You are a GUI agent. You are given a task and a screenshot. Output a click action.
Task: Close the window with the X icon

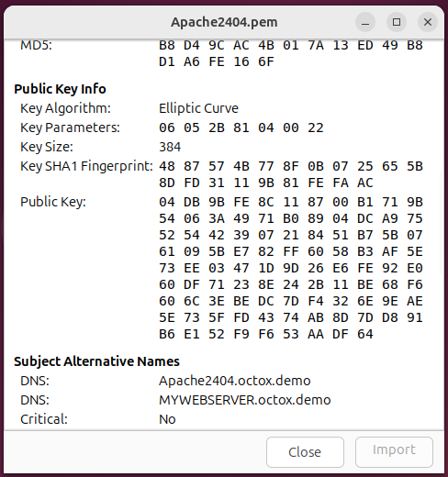[x=428, y=22]
